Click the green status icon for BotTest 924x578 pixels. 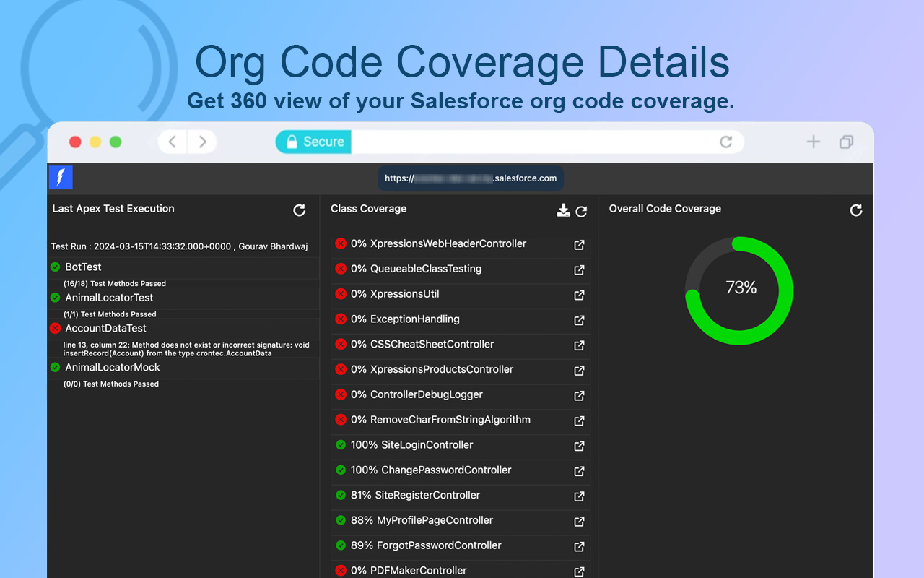click(x=55, y=267)
